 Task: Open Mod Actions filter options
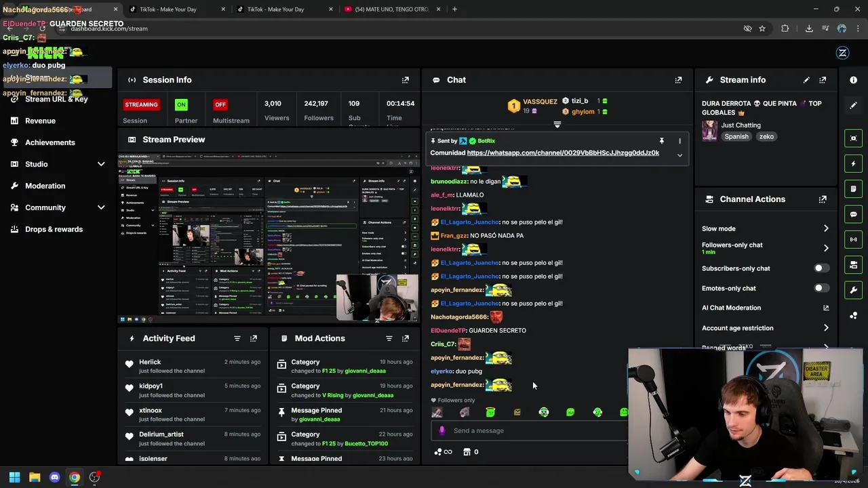pyautogui.click(x=389, y=338)
